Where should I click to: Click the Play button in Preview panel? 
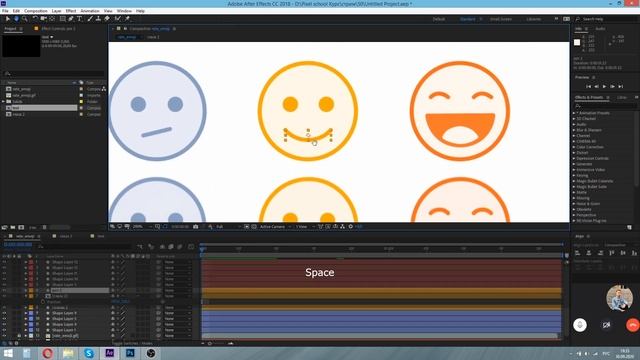tap(604, 87)
